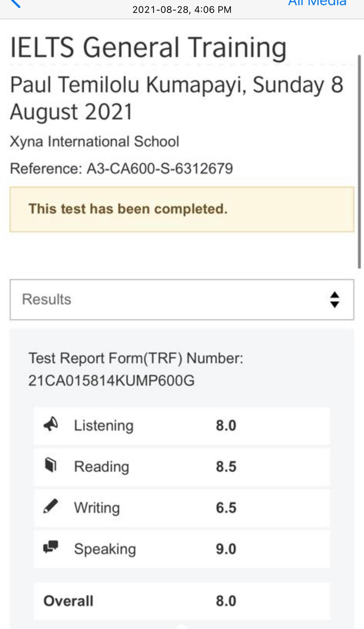Select the Reading 8.5 score row
The width and height of the screenshot is (364, 629).
click(182, 467)
